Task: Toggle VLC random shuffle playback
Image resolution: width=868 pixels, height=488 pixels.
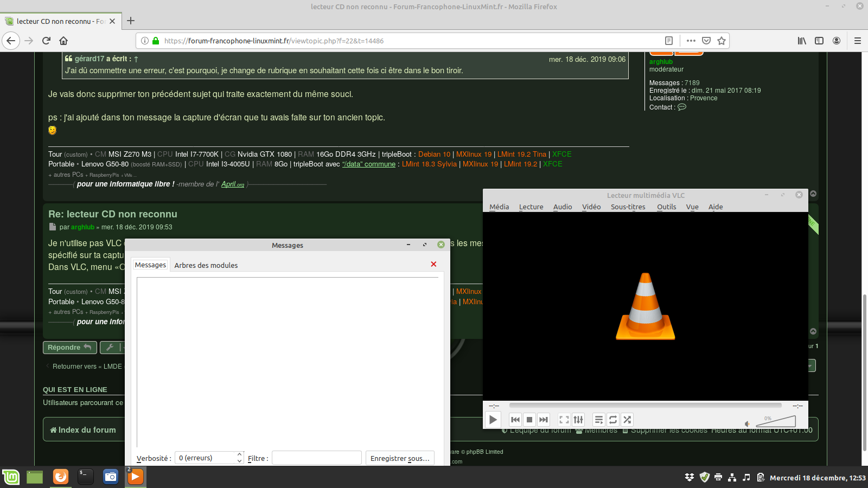Action: tap(627, 420)
